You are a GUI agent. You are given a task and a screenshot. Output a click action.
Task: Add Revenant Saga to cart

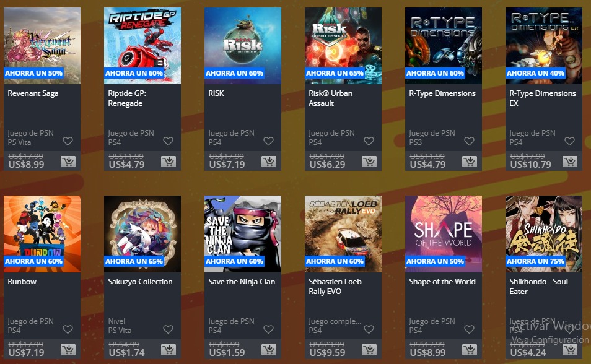coord(68,162)
